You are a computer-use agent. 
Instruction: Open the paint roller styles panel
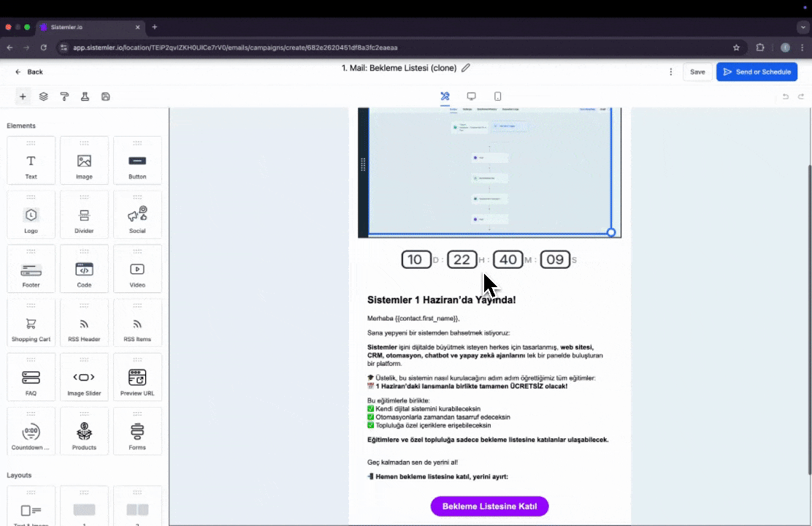coord(64,96)
